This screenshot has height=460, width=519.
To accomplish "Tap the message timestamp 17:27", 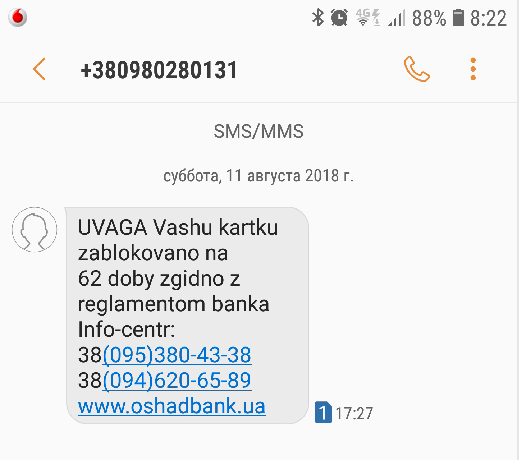I will tap(354, 413).
